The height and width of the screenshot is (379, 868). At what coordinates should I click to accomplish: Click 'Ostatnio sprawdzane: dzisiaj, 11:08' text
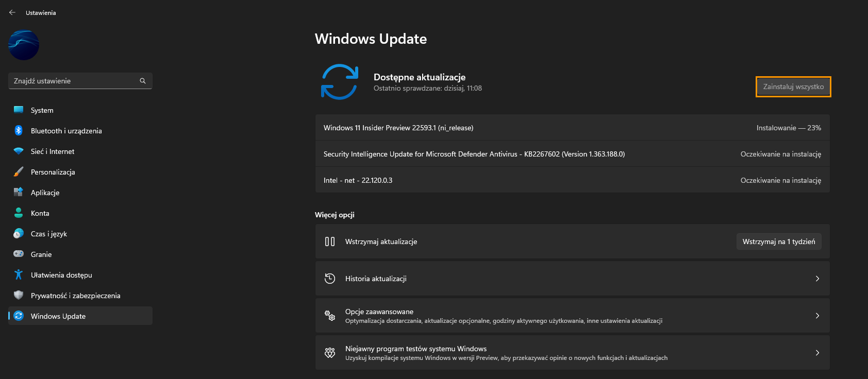(x=428, y=88)
